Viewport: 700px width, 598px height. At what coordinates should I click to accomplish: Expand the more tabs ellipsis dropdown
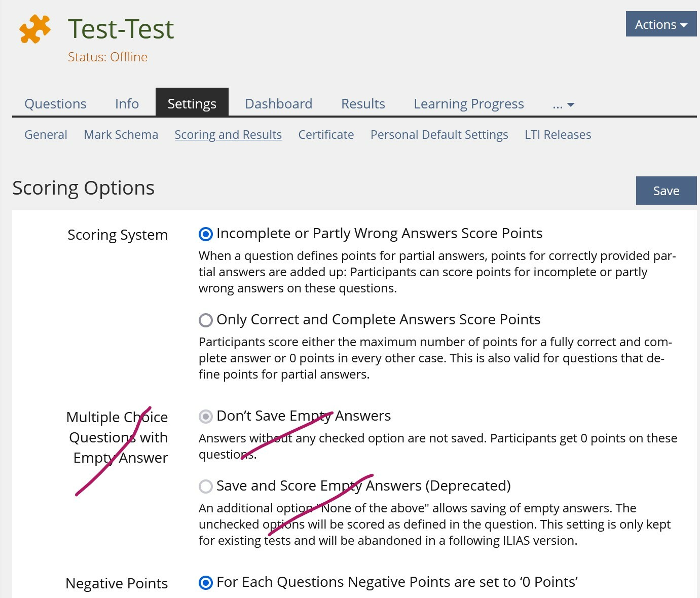point(563,104)
